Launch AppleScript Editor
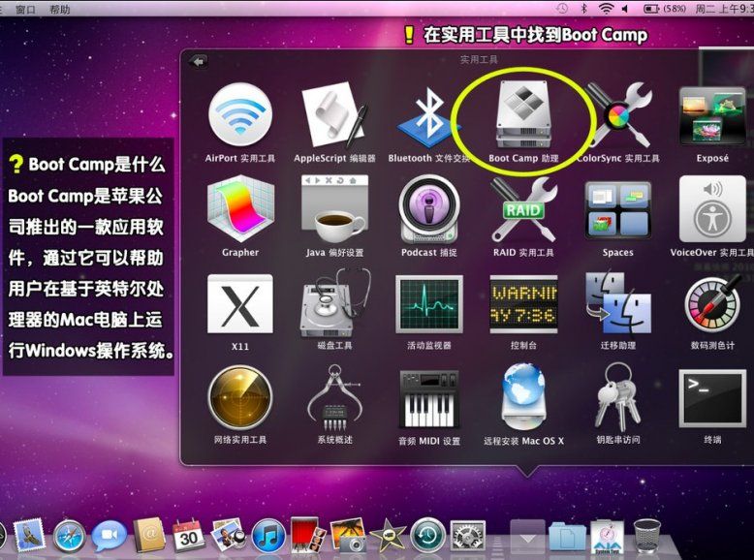 coord(334,115)
